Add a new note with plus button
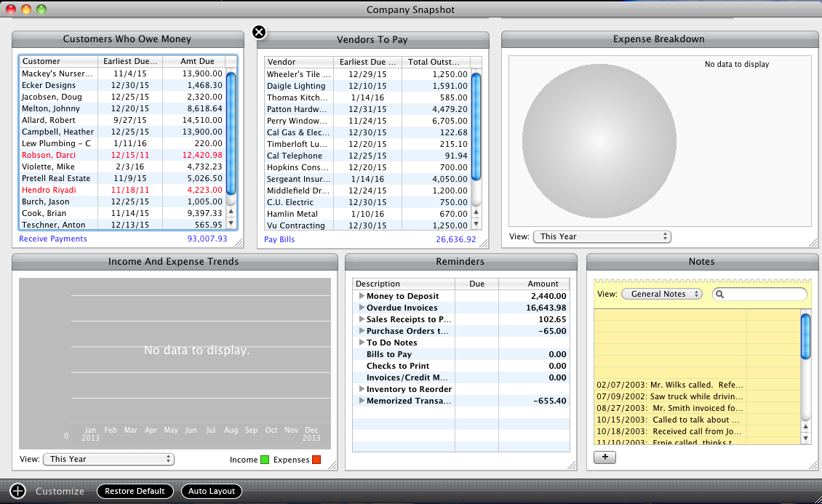Image resolution: width=822 pixels, height=504 pixels. point(605,457)
